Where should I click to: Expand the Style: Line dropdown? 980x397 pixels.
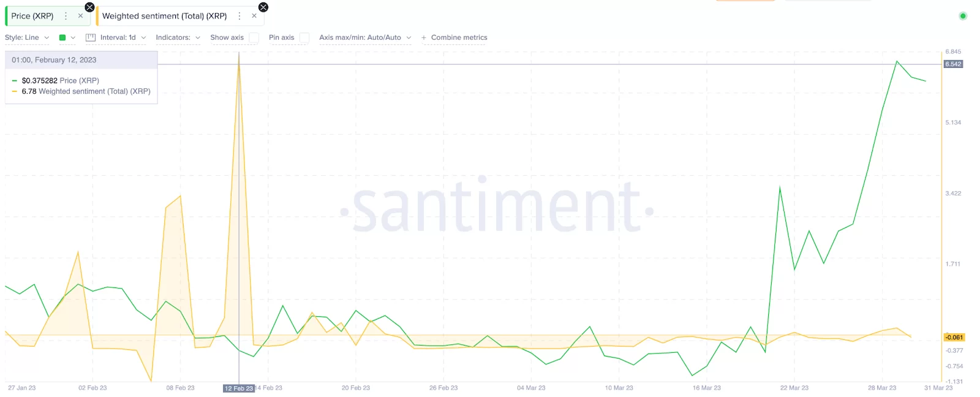pyautogui.click(x=27, y=37)
